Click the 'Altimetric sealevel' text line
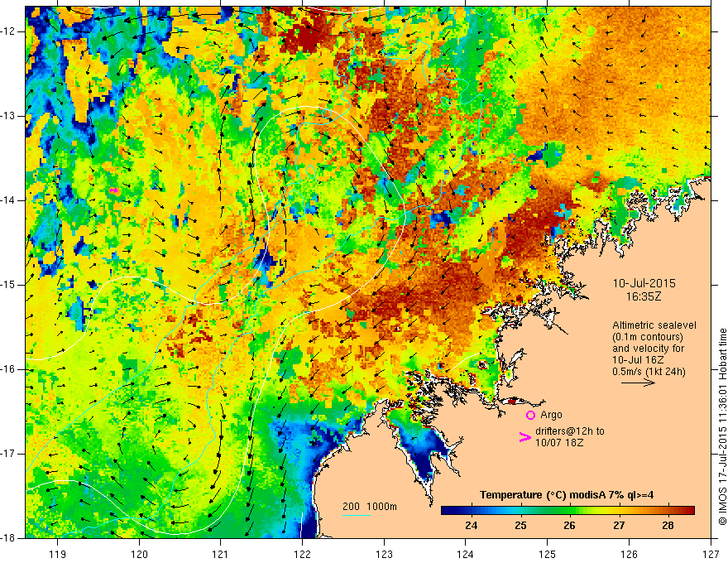Screen dimensions: 728x563 point(654,325)
